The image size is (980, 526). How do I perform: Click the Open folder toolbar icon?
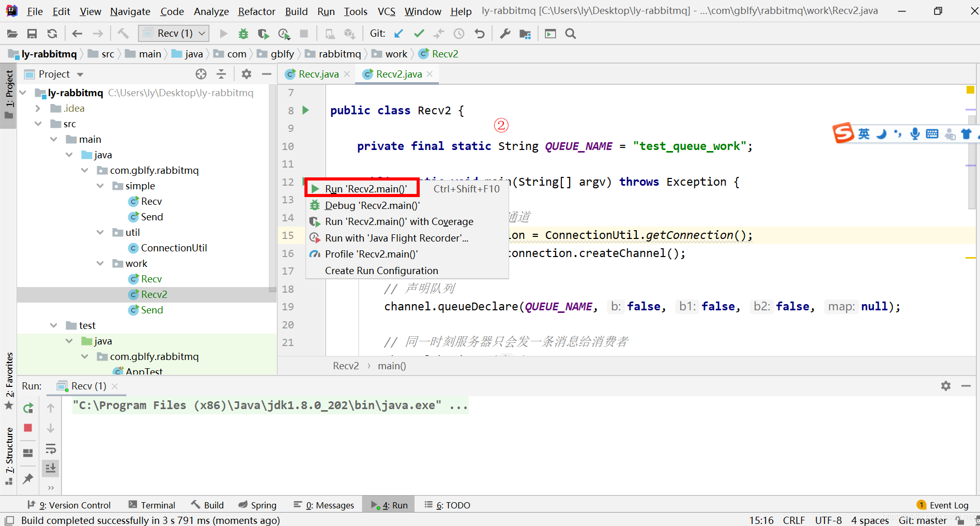point(12,34)
